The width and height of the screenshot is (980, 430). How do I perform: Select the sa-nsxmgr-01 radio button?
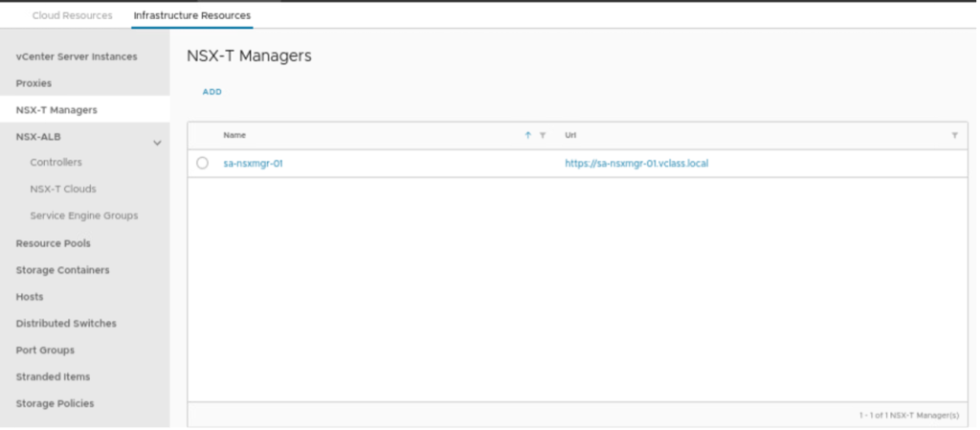click(x=202, y=163)
